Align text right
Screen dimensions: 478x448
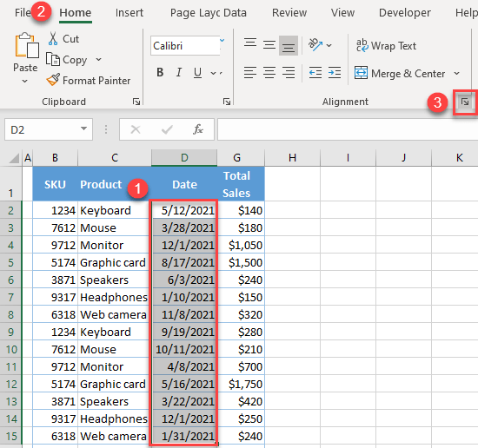tap(289, 72)
